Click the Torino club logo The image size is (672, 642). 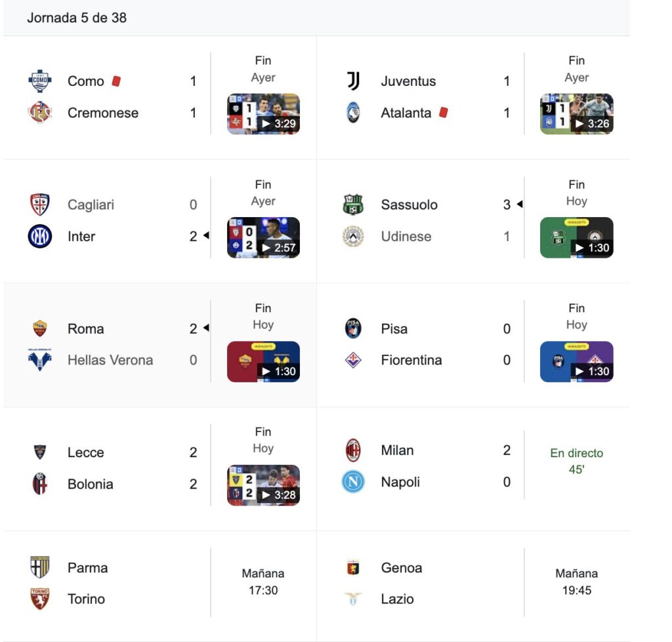tap(40, 599)
